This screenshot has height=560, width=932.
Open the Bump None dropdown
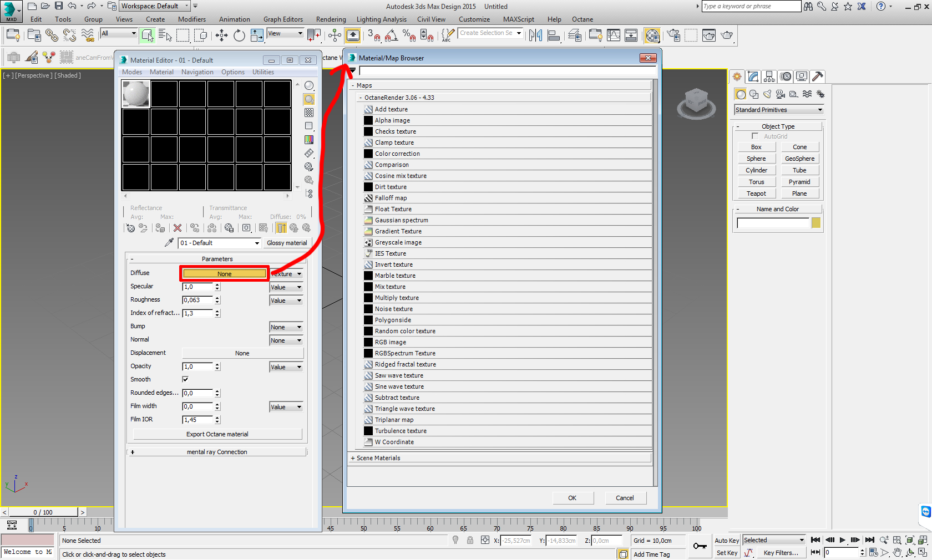pyautogui.click(x=286, y=327)
